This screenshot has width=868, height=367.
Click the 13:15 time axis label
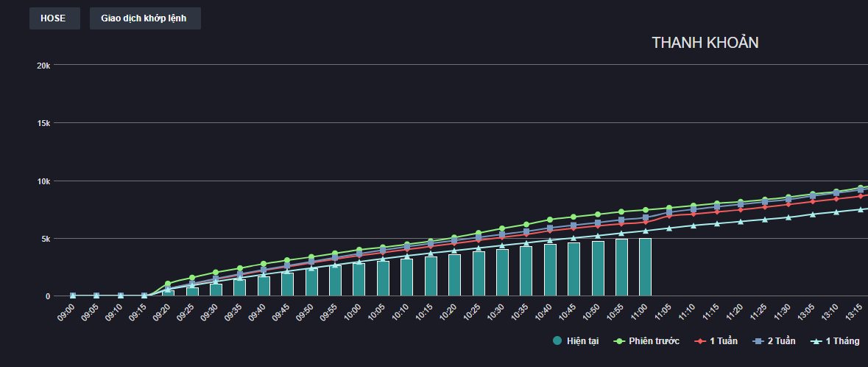854,312
